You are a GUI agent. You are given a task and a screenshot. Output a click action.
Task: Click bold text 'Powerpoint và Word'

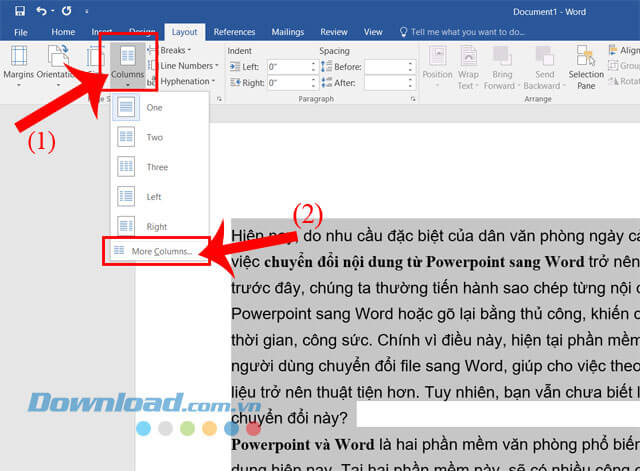click(x=302, y=444)
